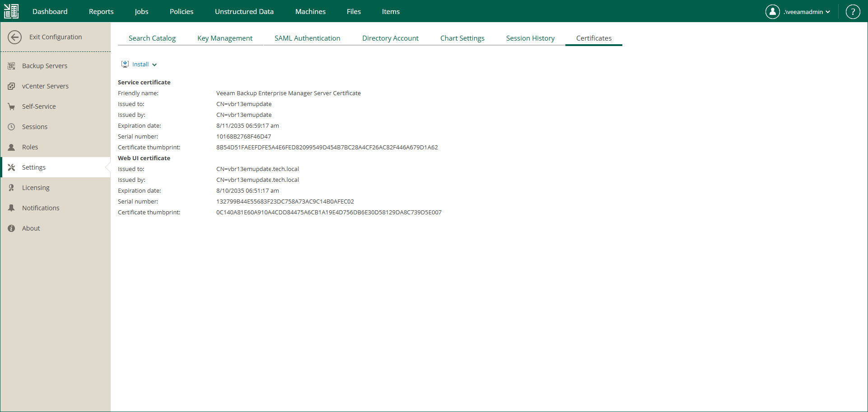Switch to the Key Management tab

[x=225, y=38]
